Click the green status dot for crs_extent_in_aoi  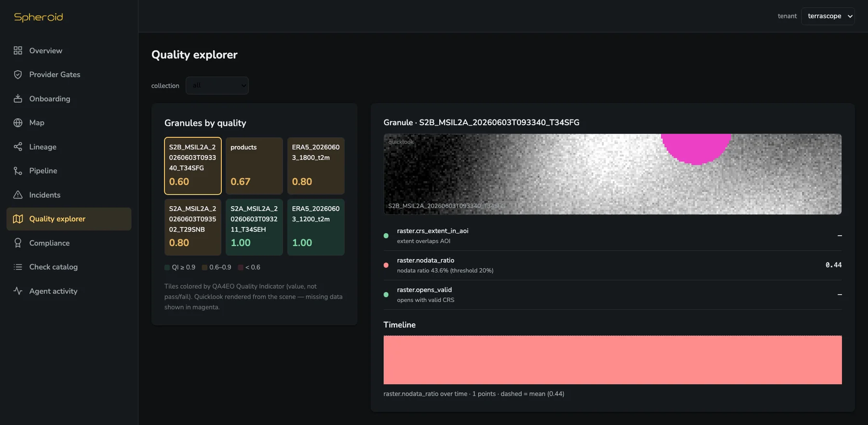pos(386,236)
